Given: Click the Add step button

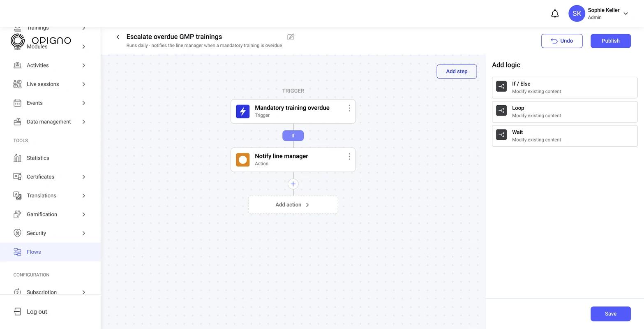Looking at the screenshot, I should [x=457, y=72].
